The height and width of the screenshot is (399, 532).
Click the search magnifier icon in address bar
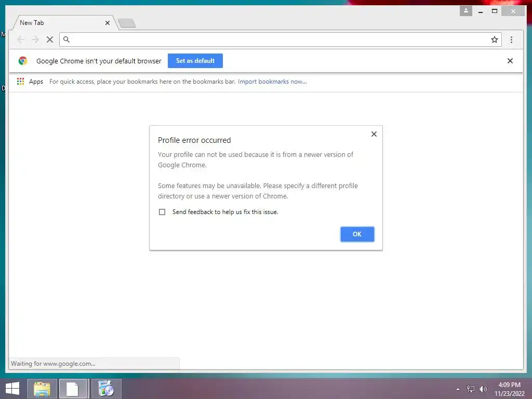tap(66, 39)
